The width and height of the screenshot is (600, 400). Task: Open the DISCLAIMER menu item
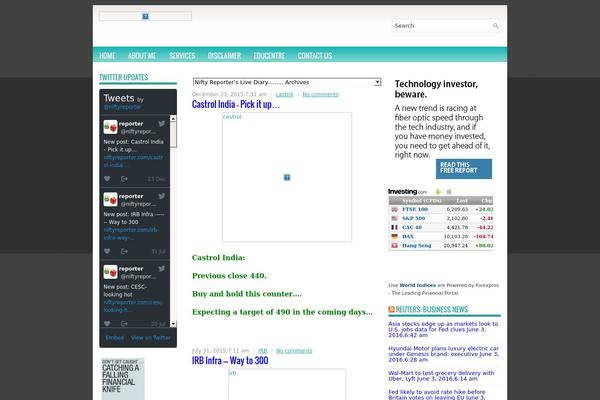224,56
